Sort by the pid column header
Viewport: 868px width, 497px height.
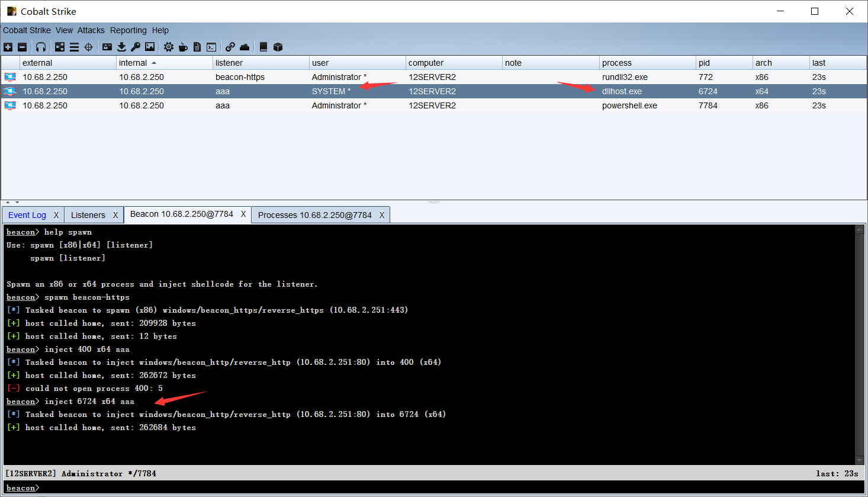724,63
